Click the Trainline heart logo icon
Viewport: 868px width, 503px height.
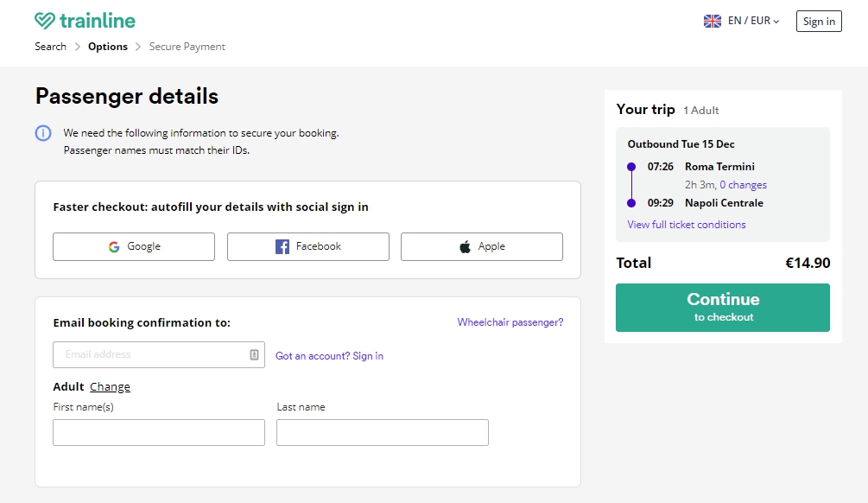pos(45,21)
